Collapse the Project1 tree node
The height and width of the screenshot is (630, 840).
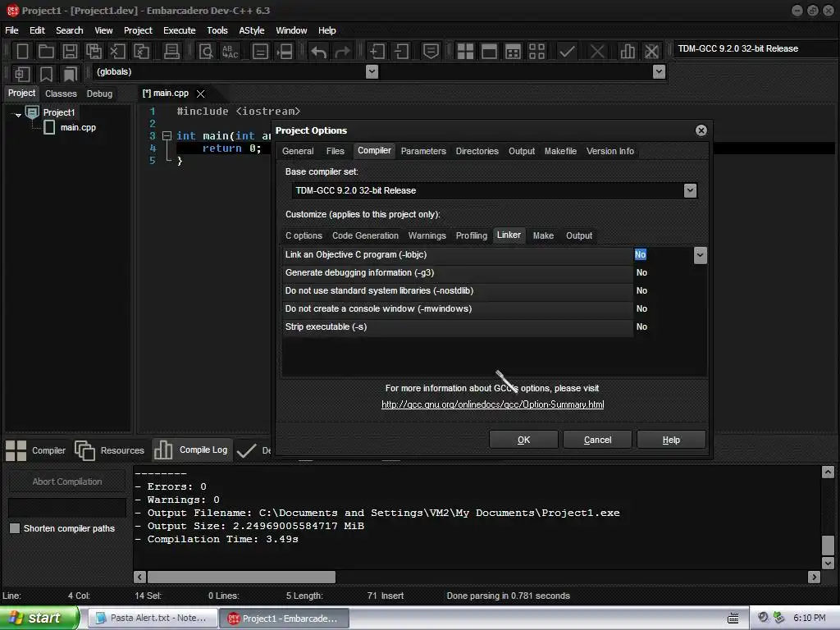(18, 114)
